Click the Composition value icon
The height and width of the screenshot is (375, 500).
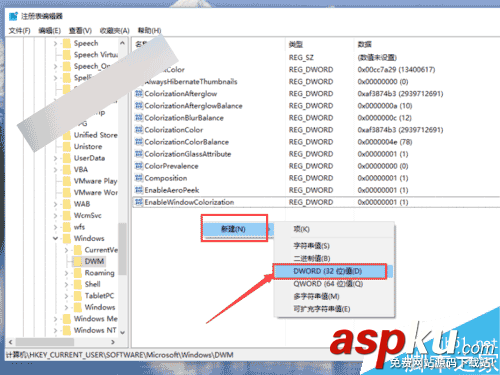[x=139, y=178]
